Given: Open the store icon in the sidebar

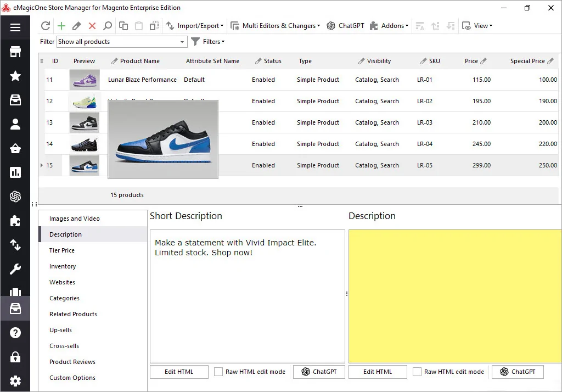Looking at the screenshot, I should (15, 52).
